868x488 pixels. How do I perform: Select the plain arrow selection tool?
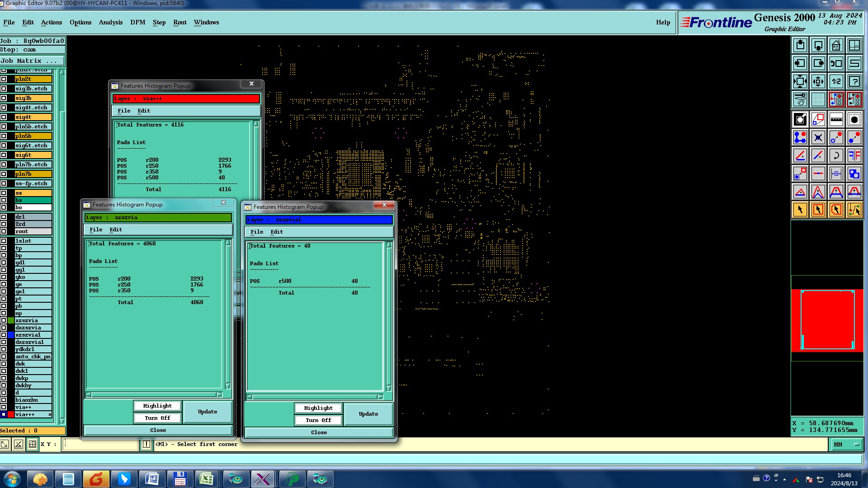(x=800, y=210)
